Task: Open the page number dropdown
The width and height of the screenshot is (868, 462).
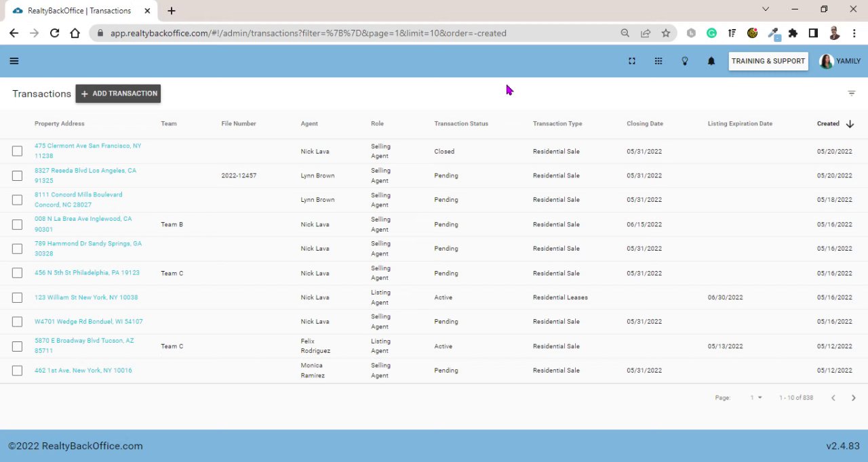Action: (x=756, y=398)
